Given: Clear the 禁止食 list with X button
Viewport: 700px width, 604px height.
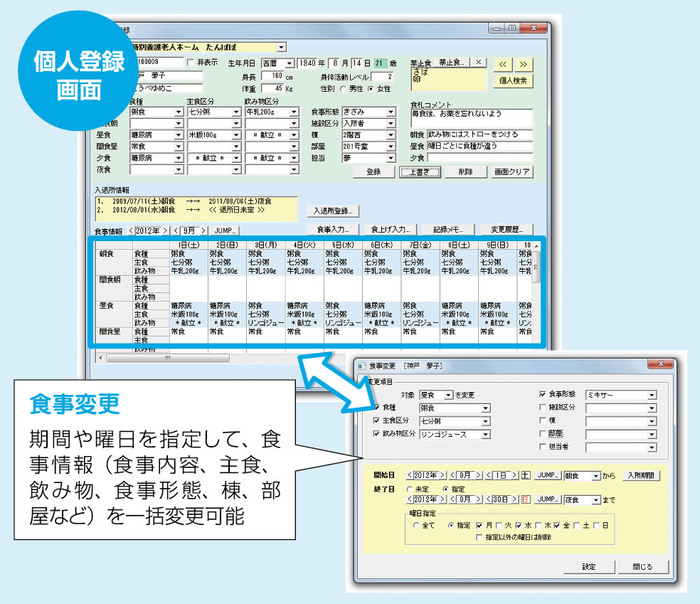Looking at the screenshot, I should pos(479,63).
